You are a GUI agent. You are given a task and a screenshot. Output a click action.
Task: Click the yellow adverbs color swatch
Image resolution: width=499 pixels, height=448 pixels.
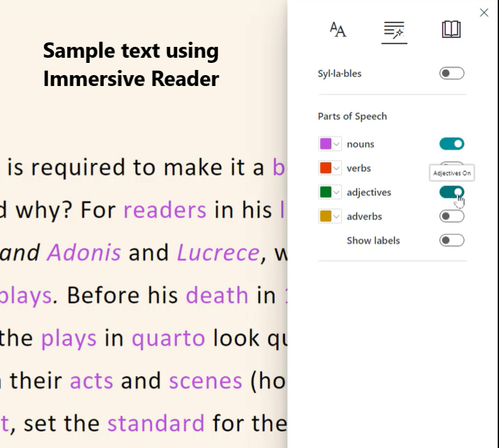[326, 216]
